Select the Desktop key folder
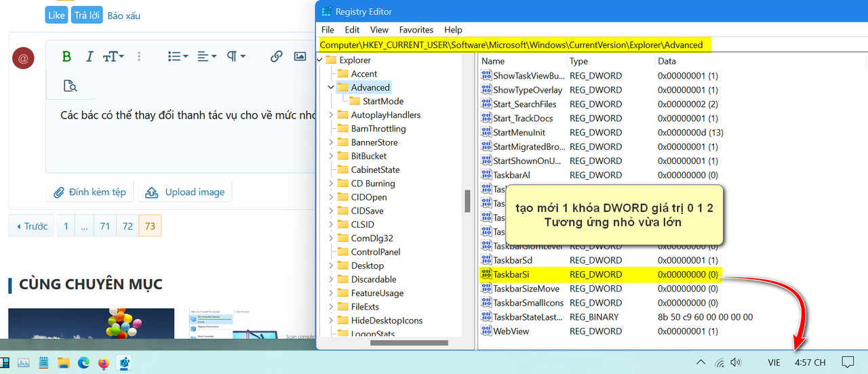 [x=361, y=266]
